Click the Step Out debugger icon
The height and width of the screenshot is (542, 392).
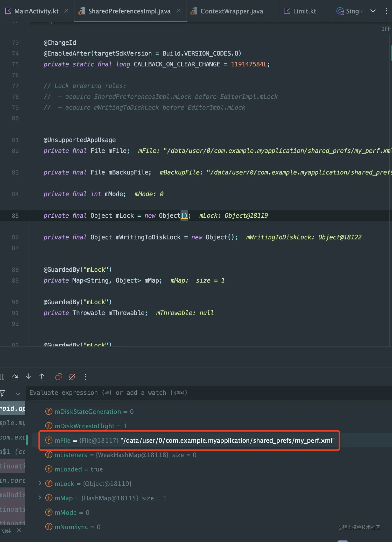[x=41, y=377]
